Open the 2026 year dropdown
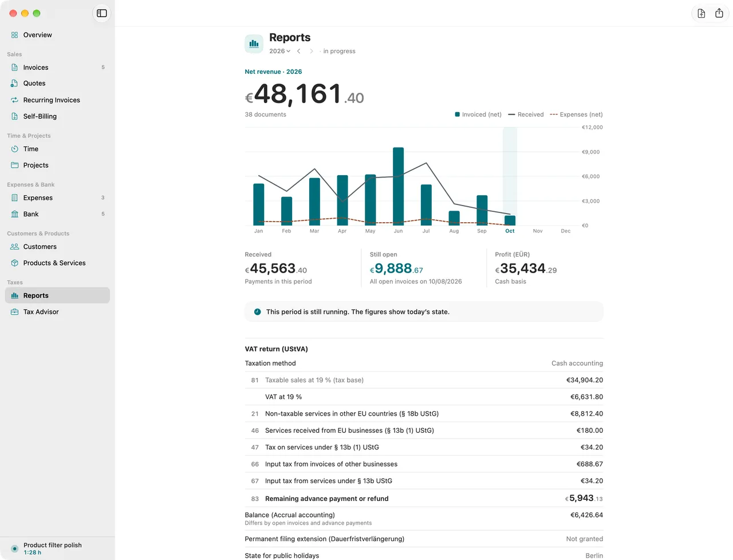 280,52
